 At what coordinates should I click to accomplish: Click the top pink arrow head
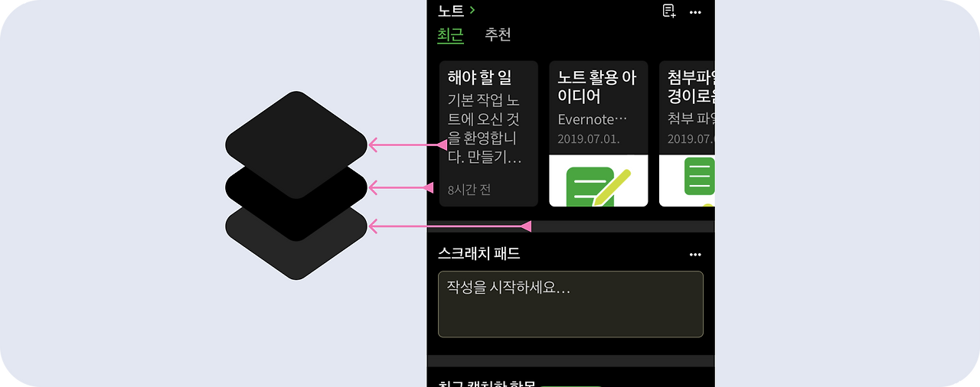374,145
